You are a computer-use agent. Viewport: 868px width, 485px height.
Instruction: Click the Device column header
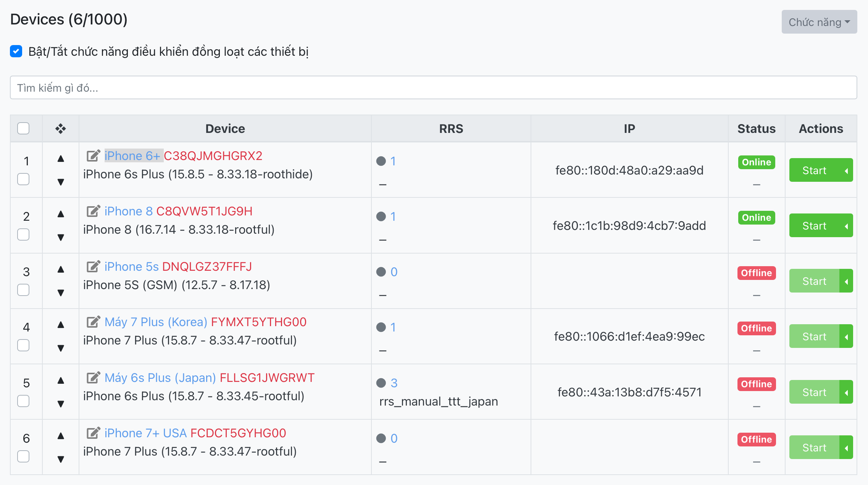[x=225, y=129]
